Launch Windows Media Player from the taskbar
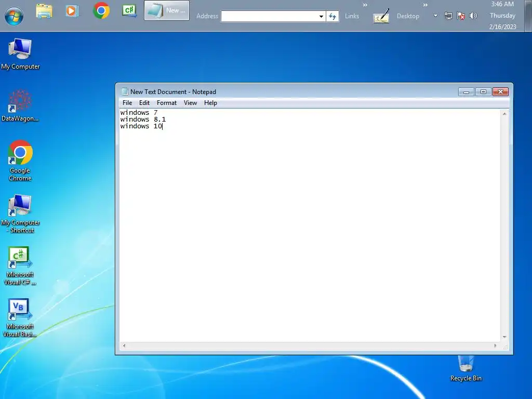This screenshot has height=399, width=532. pos(72,11)
